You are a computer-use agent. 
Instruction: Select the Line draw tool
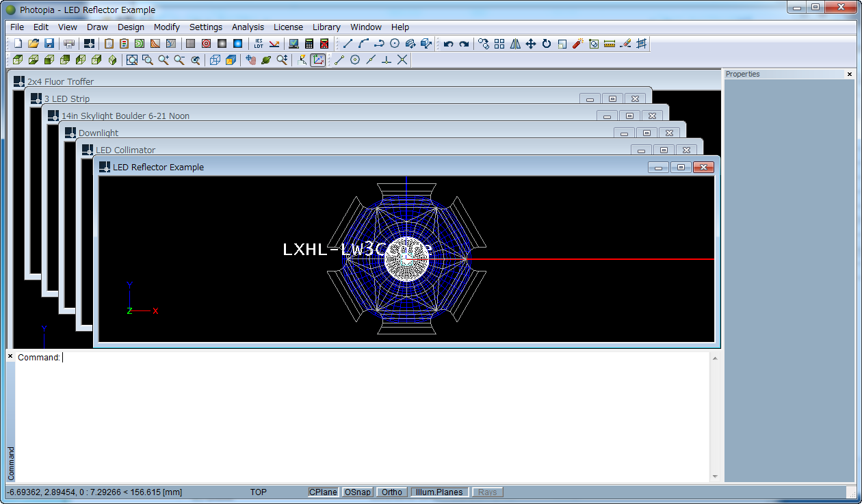point(348,44)
